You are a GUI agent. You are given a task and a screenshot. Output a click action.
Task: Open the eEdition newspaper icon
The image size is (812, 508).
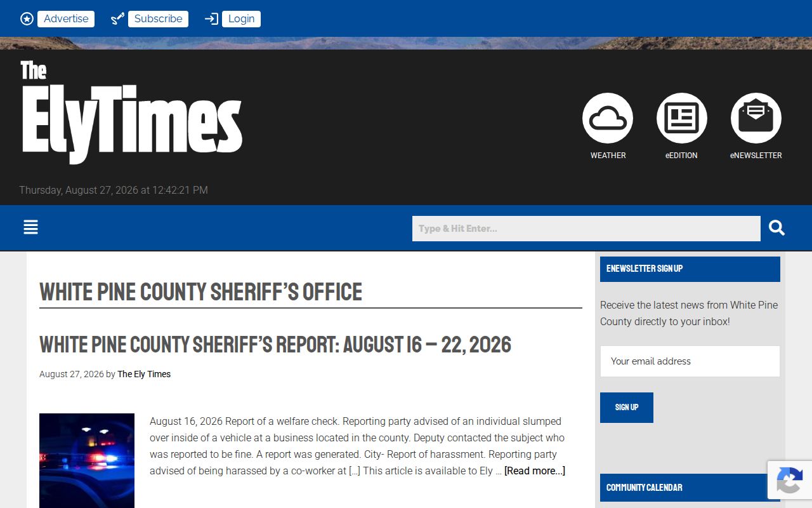click(682, 118)
